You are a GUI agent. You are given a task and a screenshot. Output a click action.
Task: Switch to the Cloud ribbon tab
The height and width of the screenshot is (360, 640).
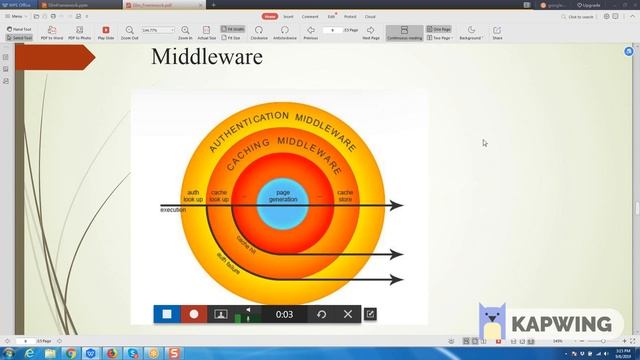(370, 17)
